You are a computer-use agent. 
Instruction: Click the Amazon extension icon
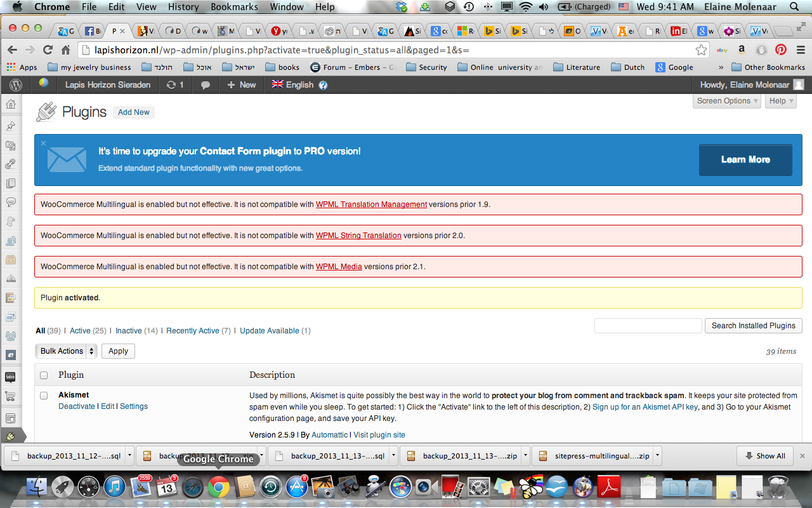coord(741,50)
